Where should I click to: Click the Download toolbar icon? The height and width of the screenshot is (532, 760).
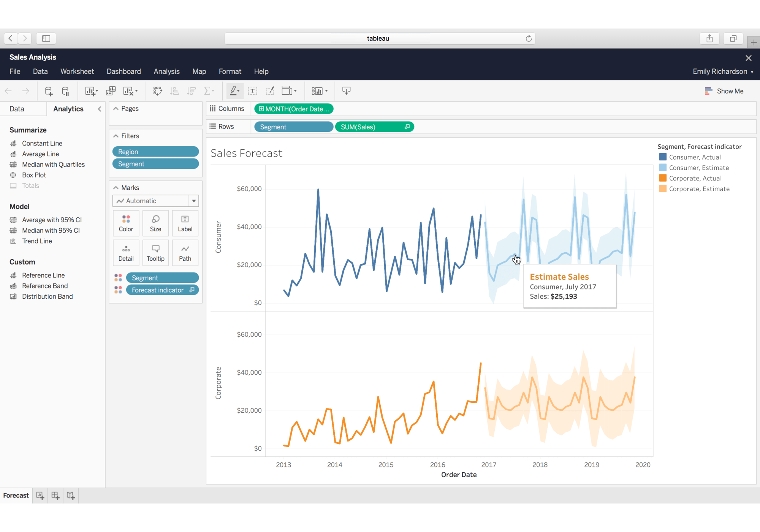[x=346, y=91]
